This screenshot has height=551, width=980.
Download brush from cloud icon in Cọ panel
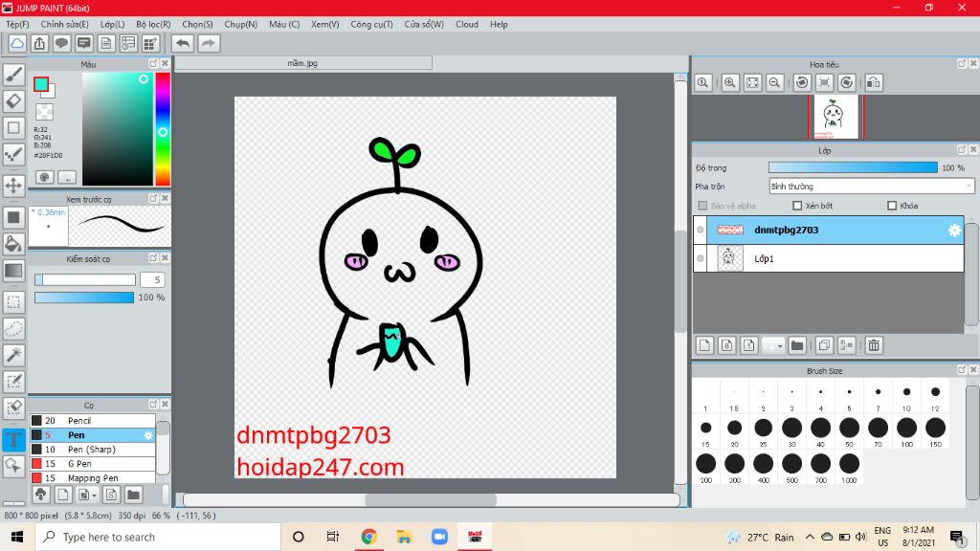pyautogui.click(x=40, y=495)
